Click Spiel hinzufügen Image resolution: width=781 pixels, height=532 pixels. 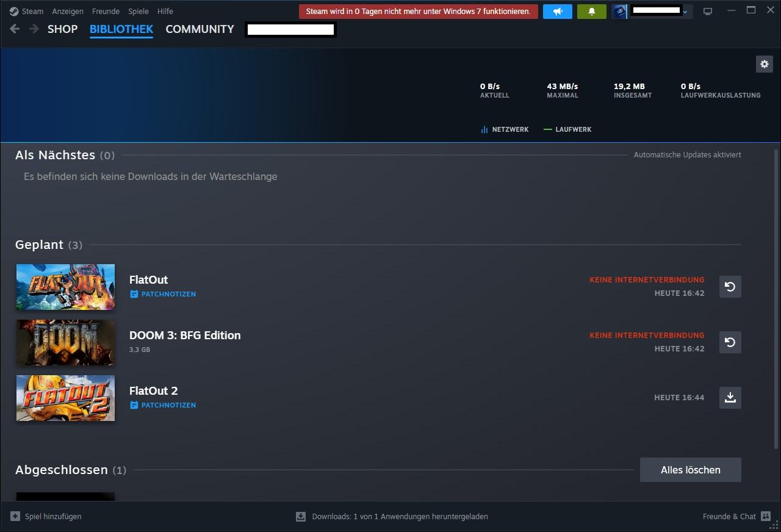point(53,516)
